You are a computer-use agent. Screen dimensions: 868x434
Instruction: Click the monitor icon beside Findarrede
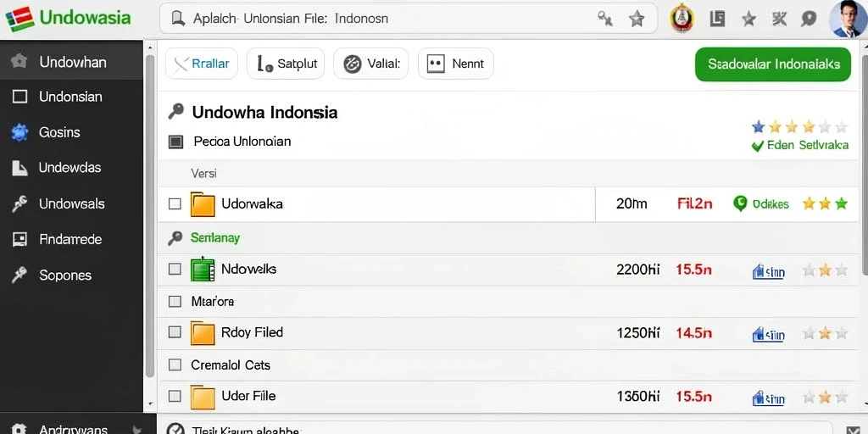click(x=19, y=239)
